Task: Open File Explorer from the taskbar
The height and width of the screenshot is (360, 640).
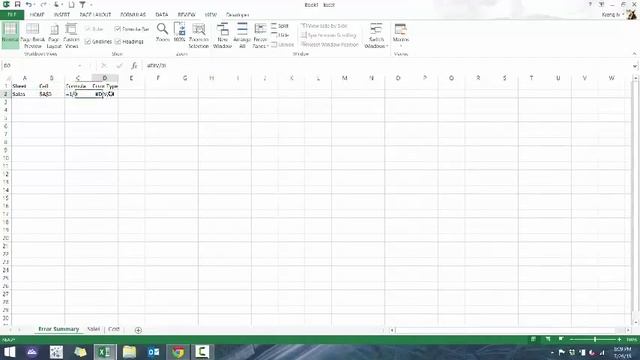Action: pos(129,352)
